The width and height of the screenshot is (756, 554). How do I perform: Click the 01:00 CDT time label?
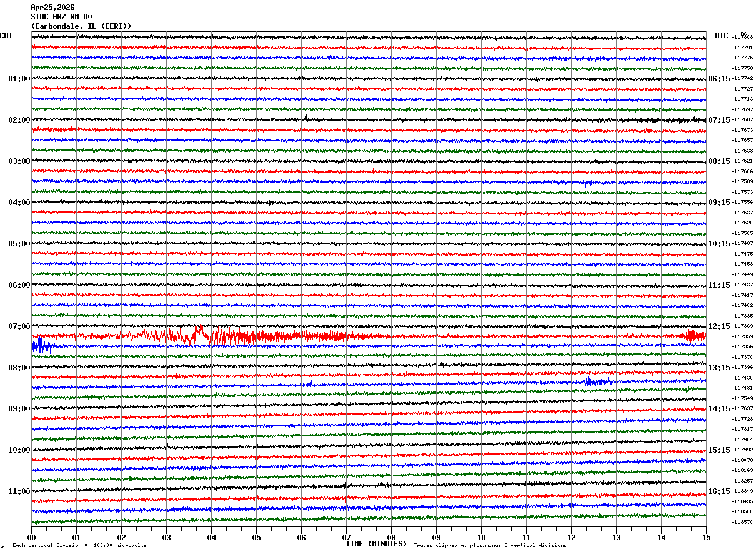[x=19, y=79]
